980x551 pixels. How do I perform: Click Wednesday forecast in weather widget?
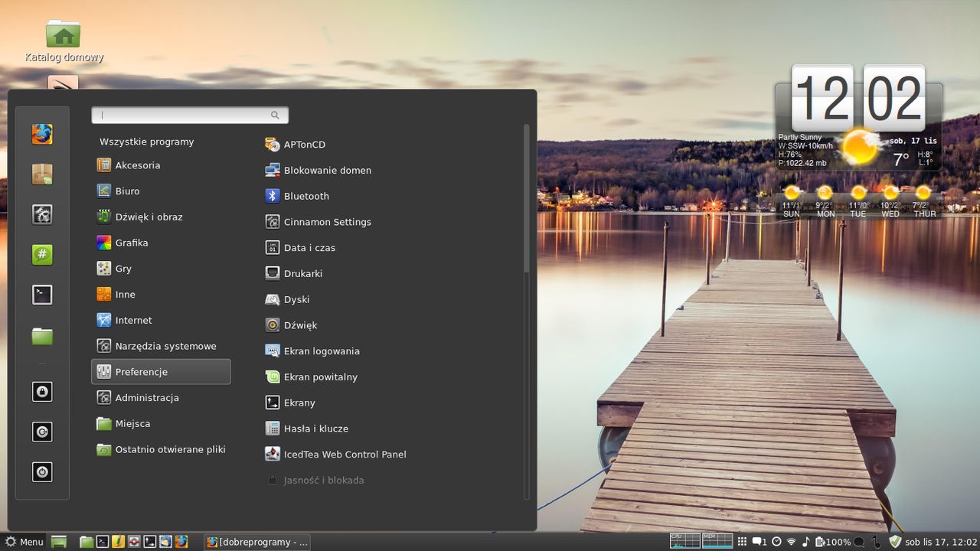coord(890,202)
